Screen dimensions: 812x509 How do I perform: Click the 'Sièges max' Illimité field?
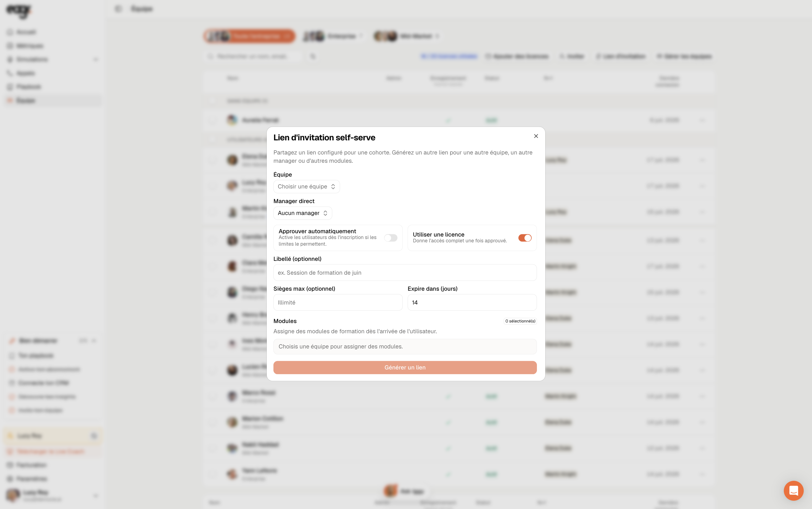[x=338, y=303]
